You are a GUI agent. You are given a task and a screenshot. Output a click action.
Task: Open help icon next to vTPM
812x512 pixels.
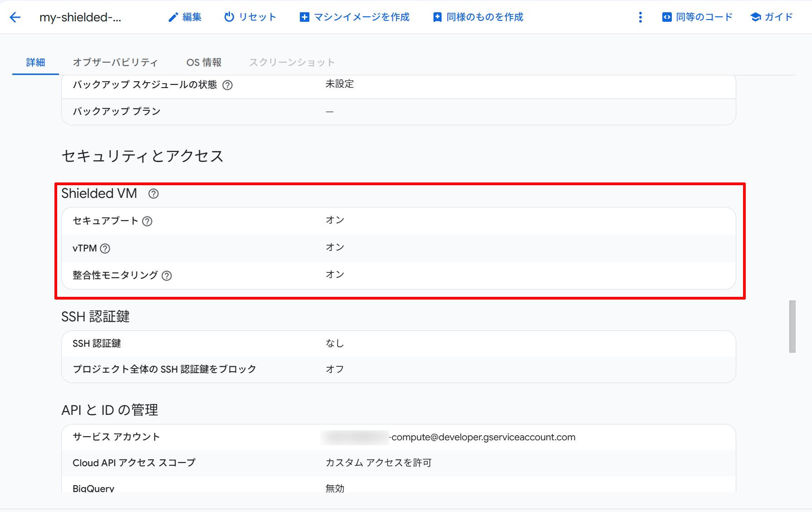click(x=105, y=248)
